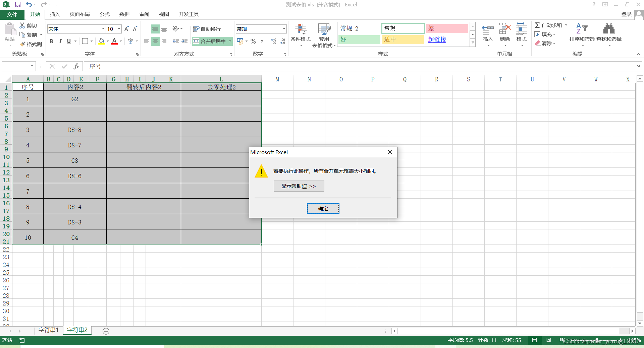Increase font size with larger A
644x348 pixels.
click(126, 29)
